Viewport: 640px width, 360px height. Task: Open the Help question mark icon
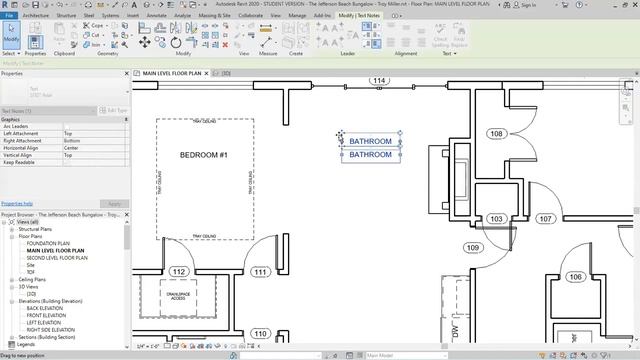pos(579,5)
